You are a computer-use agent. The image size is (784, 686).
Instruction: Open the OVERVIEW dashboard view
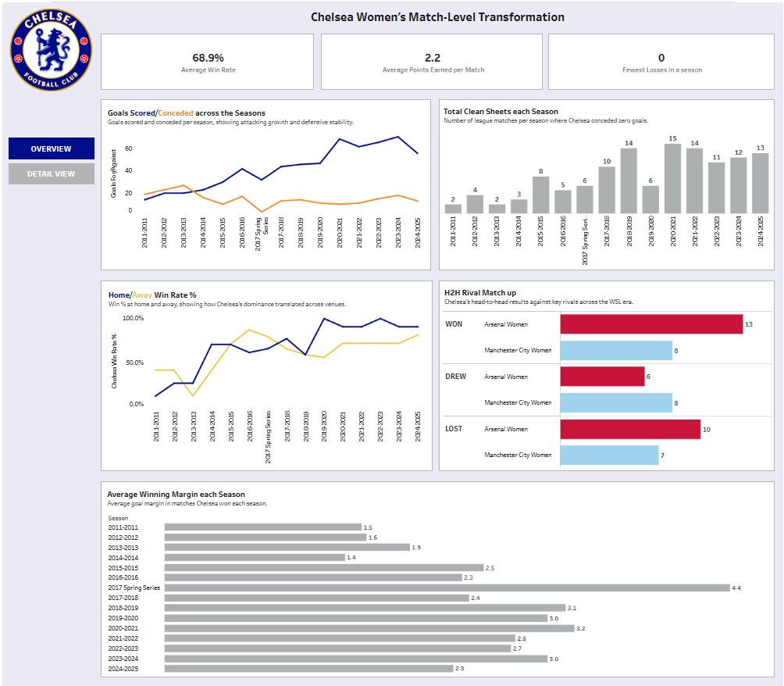tap(52, 148)
